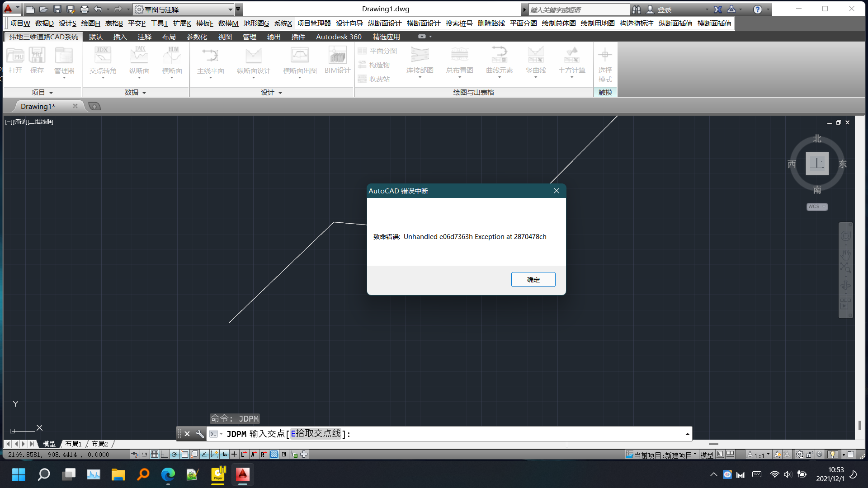Toggle grid display in status bar

click(155, 455)
